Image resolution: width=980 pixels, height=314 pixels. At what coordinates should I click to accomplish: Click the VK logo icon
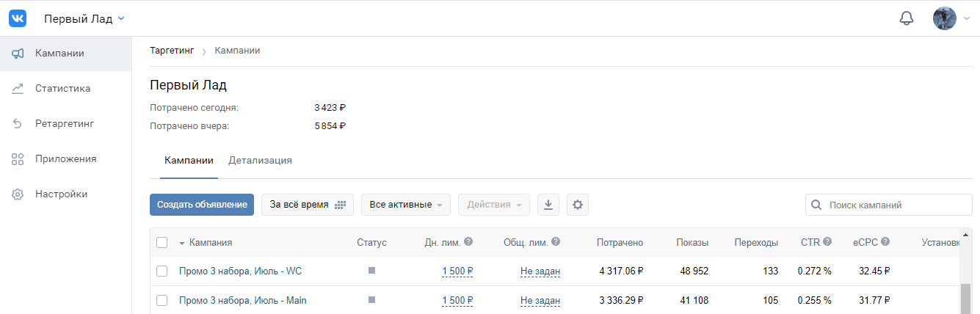pyautogui.click(x=18, y=18)
